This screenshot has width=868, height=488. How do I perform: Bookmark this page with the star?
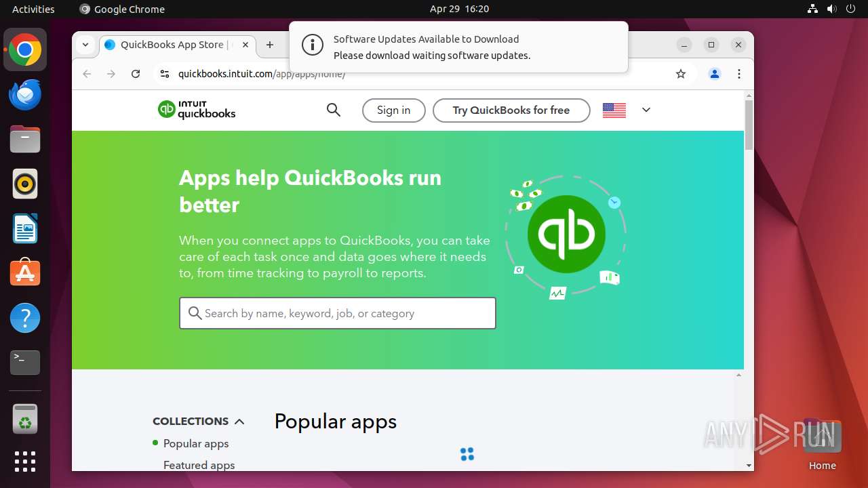(681, 74)
